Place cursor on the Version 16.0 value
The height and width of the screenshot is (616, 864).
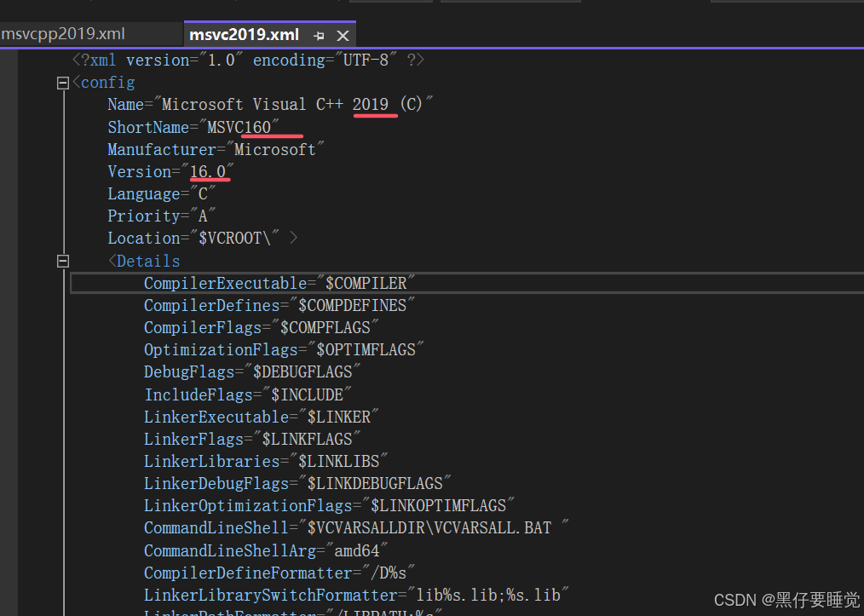pyautogui.click(x=210, y=171)
